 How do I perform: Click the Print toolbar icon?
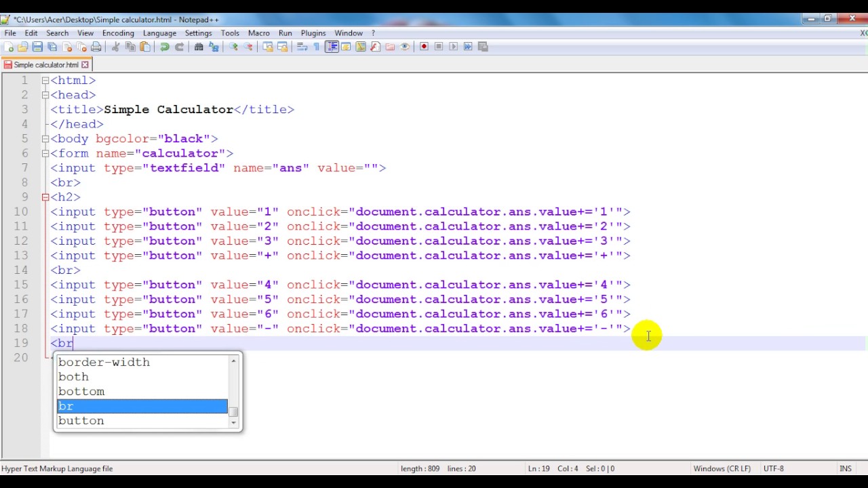point(96,47)
